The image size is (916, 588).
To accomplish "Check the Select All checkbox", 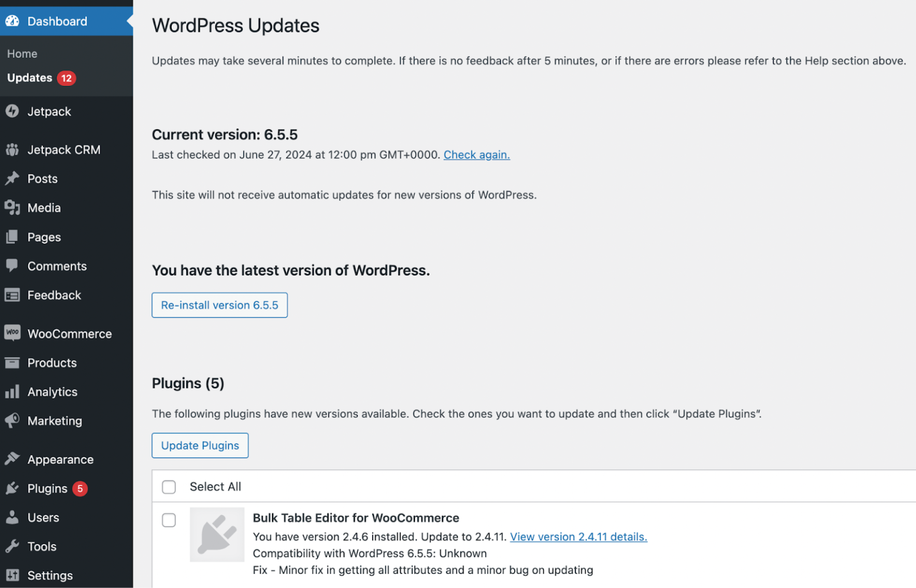I will tap(169, 487).
